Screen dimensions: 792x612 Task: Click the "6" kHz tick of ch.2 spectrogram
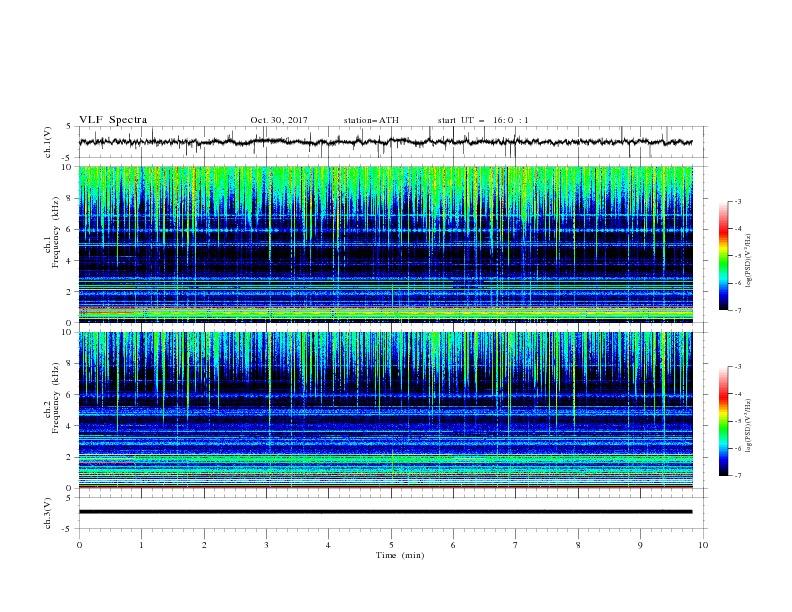pyautogui.click(x=70, y=395)
